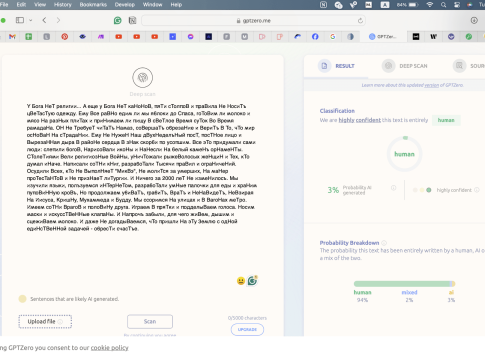Click the Notion icon in menu bar
The height and width of the screenshot is (360, 485).
[x=323, y=5]
